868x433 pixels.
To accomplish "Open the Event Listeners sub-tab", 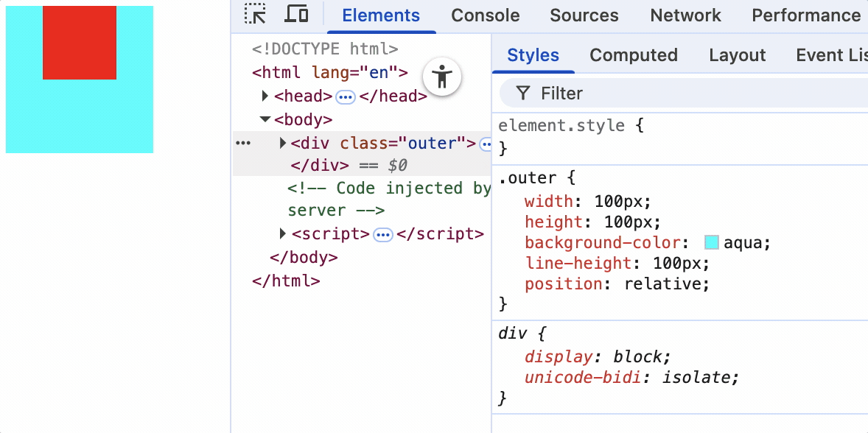I will 831,55.
